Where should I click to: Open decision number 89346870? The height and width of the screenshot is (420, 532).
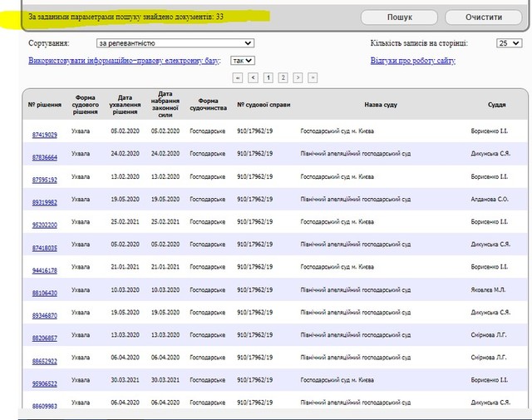pos(44,316)
